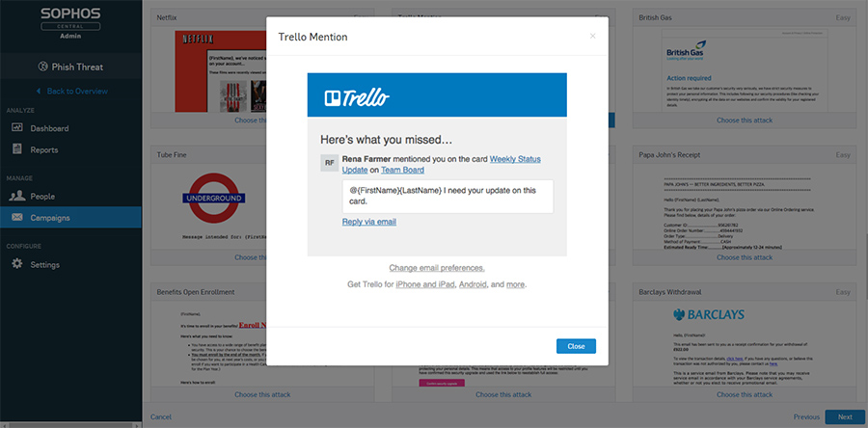Image resolution: width=868 pixels, height=428 pixels.
Task: Open the Weekly Status Update link
Action: point(441,164)
